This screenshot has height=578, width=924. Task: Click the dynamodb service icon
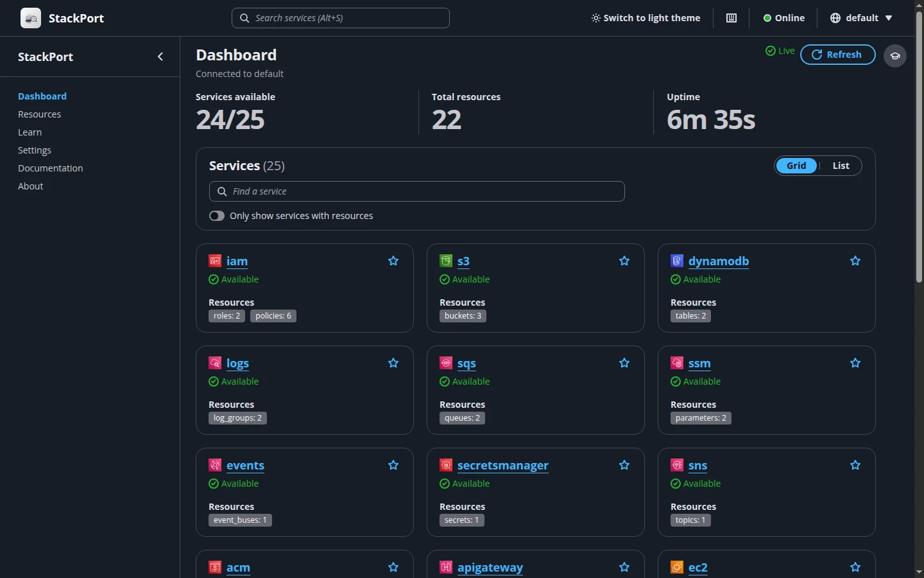pyautogui.click(x=677, y=261)
